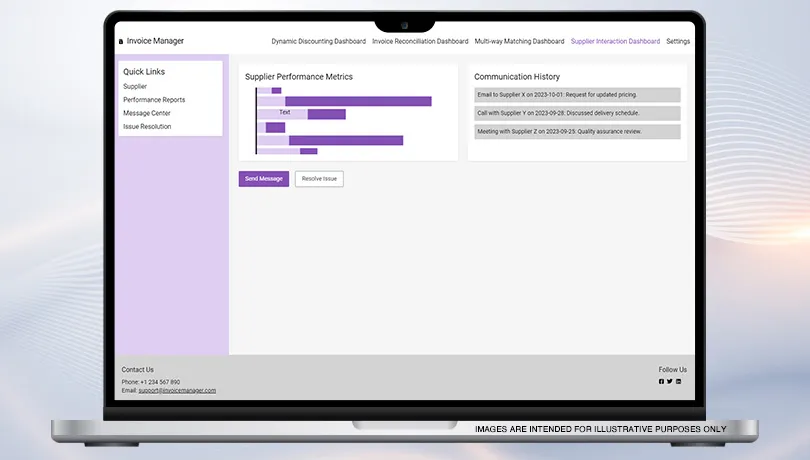The image size is (810, 460).
Task: Click the support email address link
Action: 177,390
